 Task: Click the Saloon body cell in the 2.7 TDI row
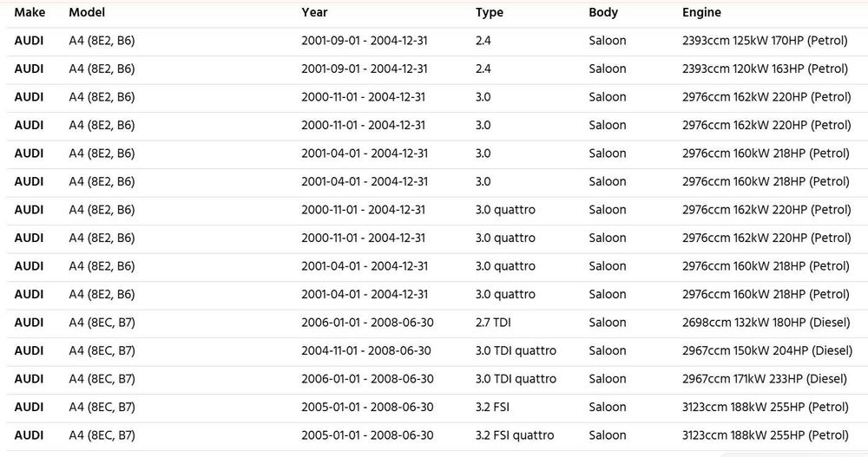click(x=608, y=323)
